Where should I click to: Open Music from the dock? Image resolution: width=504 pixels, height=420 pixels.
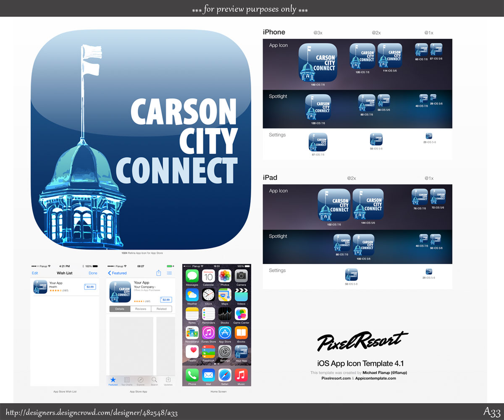(241, 375)
